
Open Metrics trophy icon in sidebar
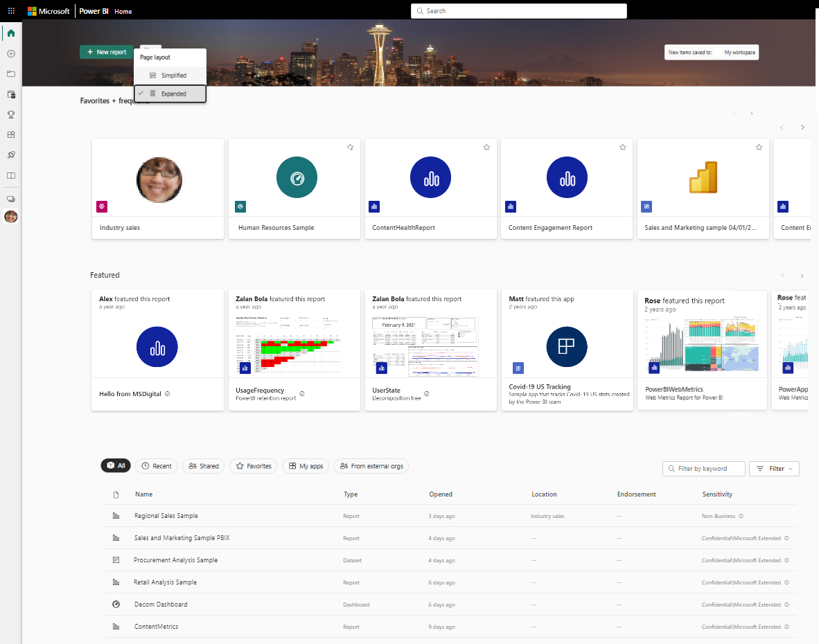(11, 114)
